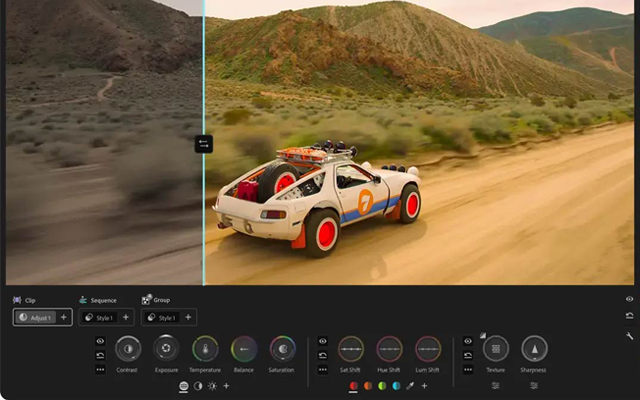Click the Contrast label
The height and width of the screenshot is (400, 640).
coord(127,370)
